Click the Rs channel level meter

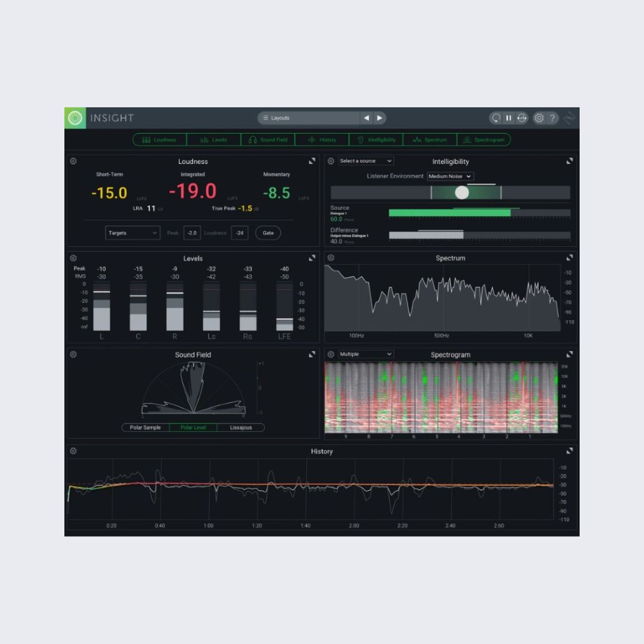coord(247,306)
